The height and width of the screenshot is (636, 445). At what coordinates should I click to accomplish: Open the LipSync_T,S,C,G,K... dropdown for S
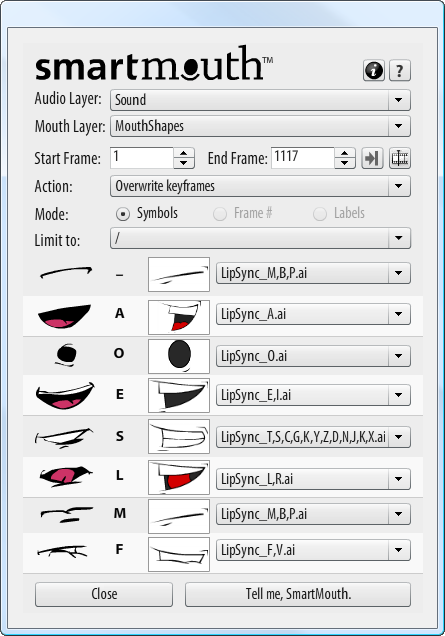click(313, 437)
